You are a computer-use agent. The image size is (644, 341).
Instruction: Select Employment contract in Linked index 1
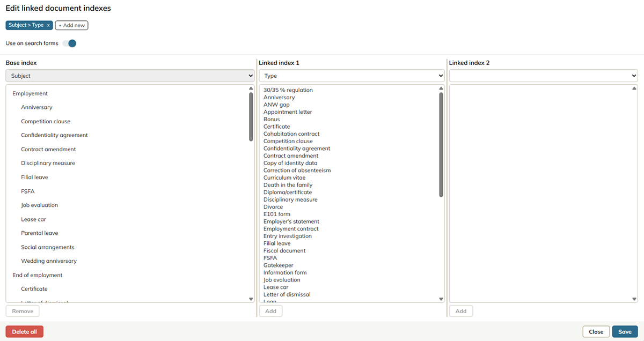tap(291, 229)
